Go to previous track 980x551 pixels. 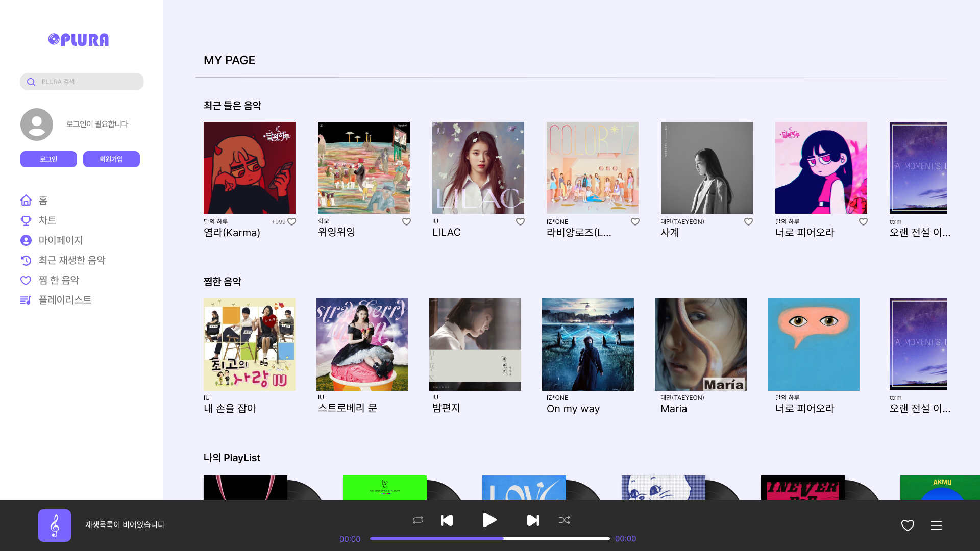[x=447, y=520]
